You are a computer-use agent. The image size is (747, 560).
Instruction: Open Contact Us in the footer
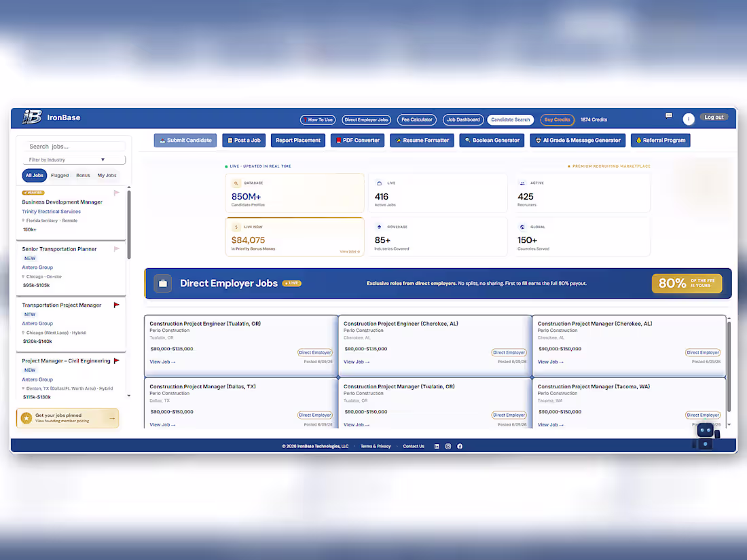click(x=414, y=447)
